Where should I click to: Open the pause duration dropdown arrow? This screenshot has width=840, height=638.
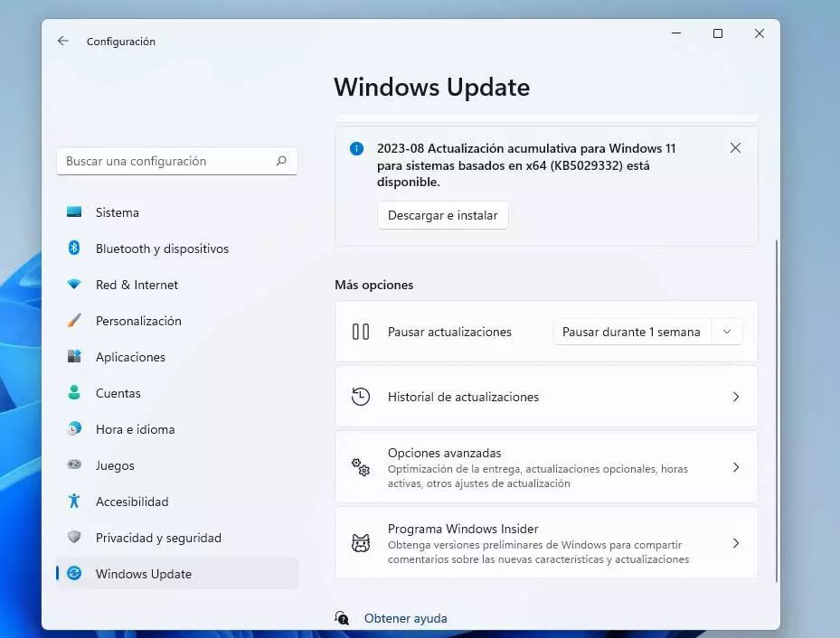(727, 332)
